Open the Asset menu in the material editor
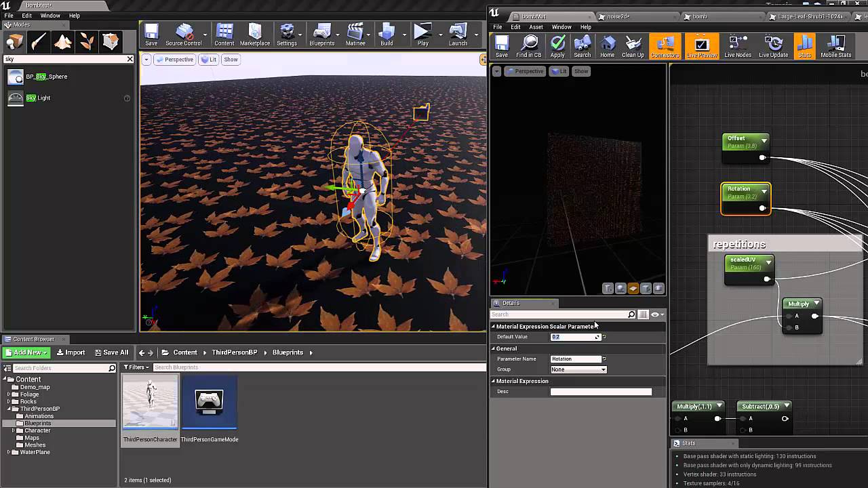Image resolution: width=868 pixels, height=488 pixels. [536, 27]
